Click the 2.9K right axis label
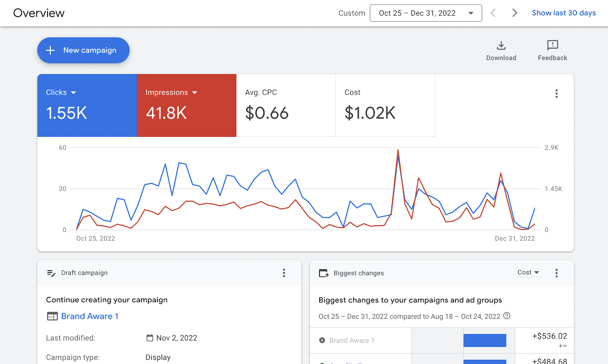Image resolution: width=608 pixels, height=364 pixels. point(551,147)
